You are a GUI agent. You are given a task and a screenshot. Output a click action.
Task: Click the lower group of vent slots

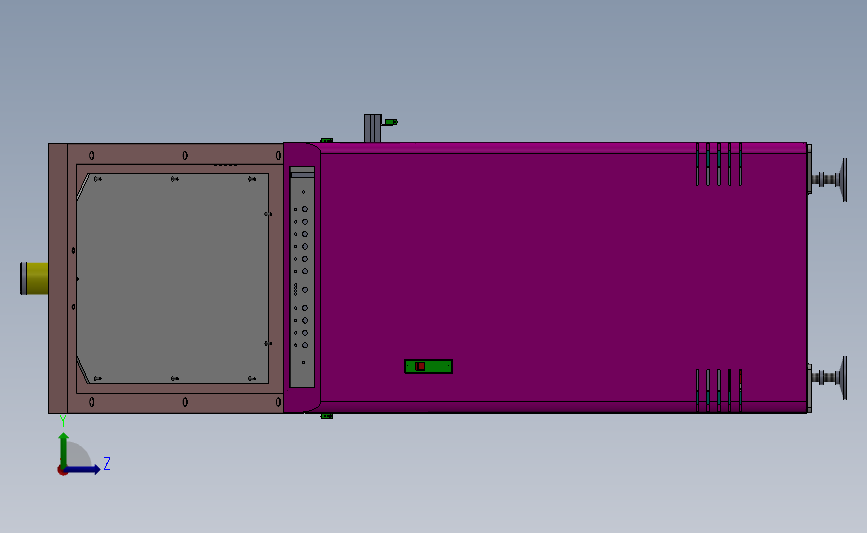click(x=719, y=390)
